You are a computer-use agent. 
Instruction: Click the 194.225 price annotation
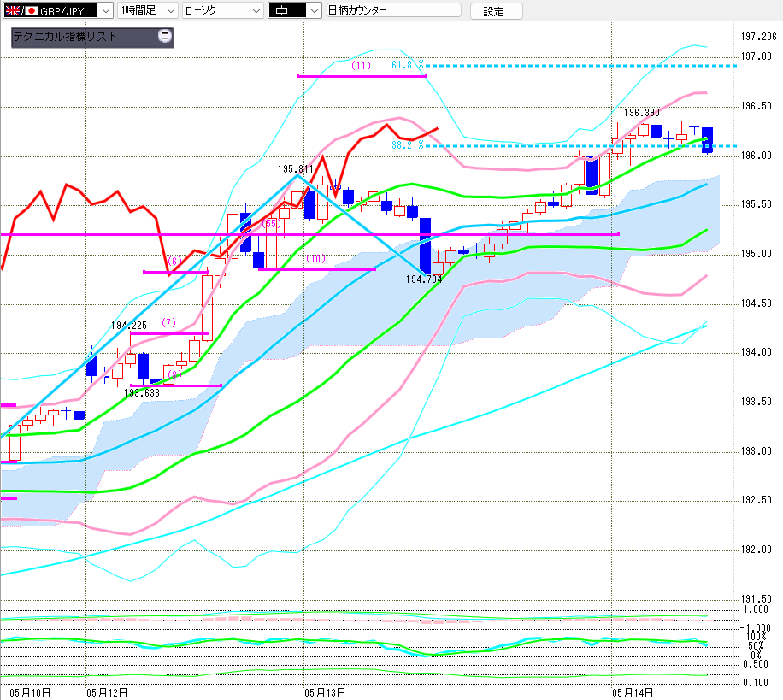129,326
